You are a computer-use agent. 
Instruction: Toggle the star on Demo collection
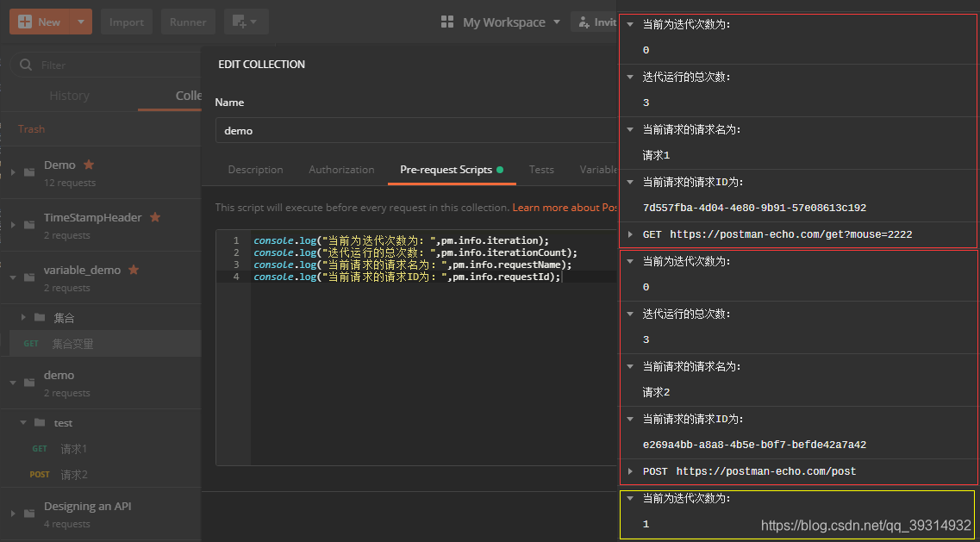click(x=89, y=165)
